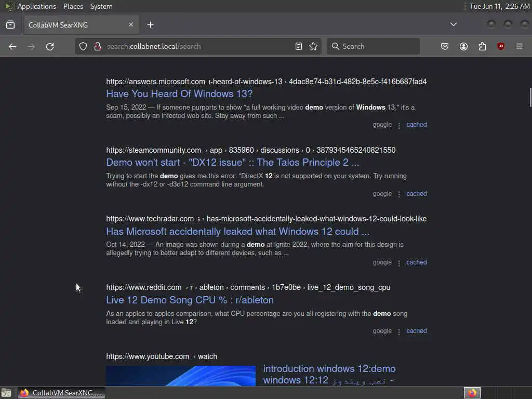Open the uBlock Origin extension icon

(501, 46)
